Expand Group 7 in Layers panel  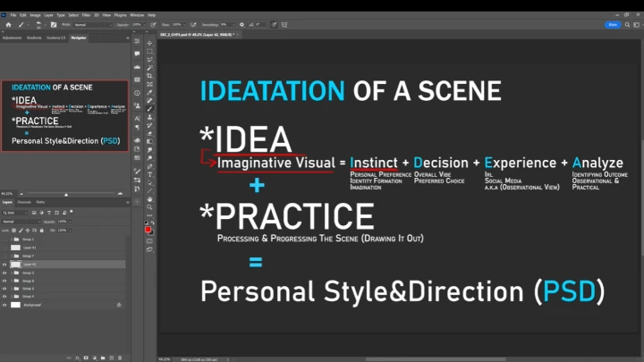(x=12, y=257)
